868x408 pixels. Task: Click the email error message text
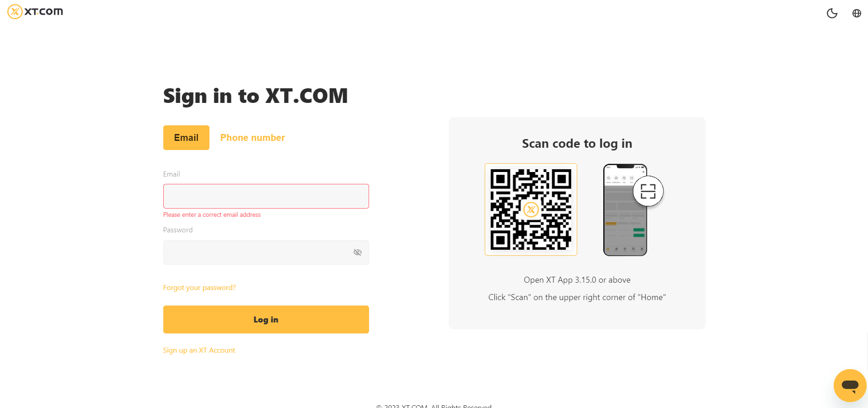coord(212,215)
